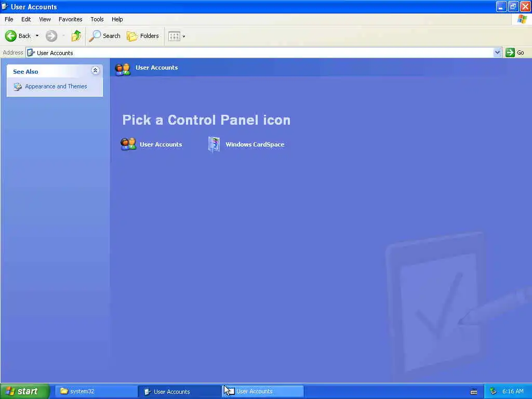Open Appearance and Themes link

[56, 87]
